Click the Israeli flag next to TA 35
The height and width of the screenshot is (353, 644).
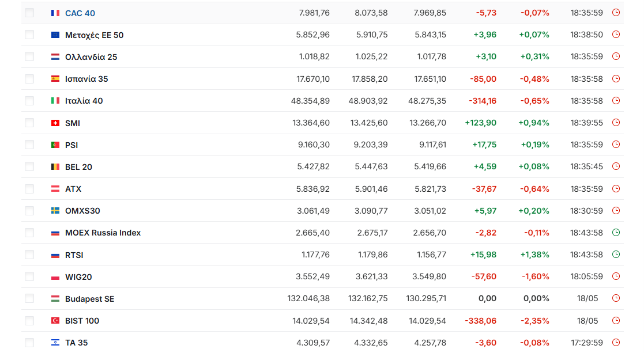click(55, 343)
